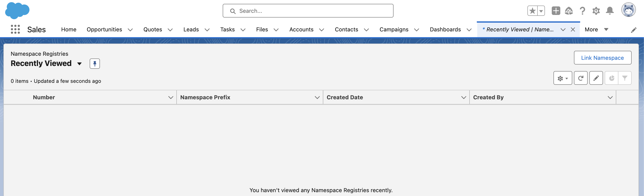
Task: Open the favorites list dropdown arrow
Action: click(541, 11)
